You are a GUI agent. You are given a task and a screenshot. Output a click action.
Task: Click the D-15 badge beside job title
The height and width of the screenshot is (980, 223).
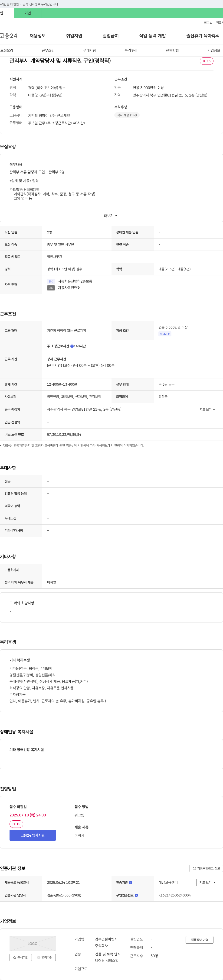click(x=207, y=61)
